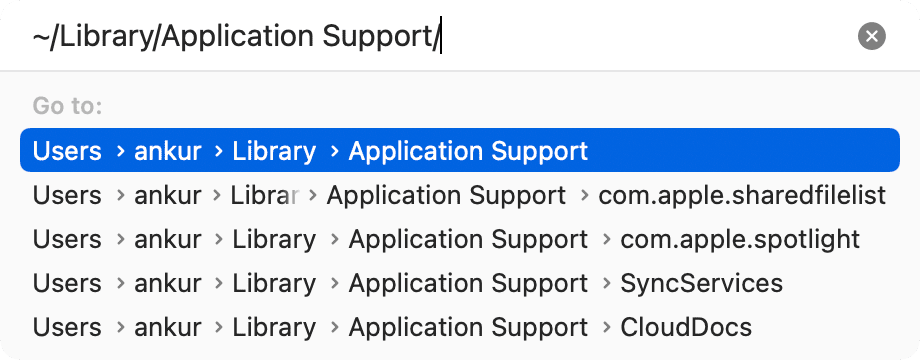Click 'ankur' in the CloudDocs row

[168, 327]
